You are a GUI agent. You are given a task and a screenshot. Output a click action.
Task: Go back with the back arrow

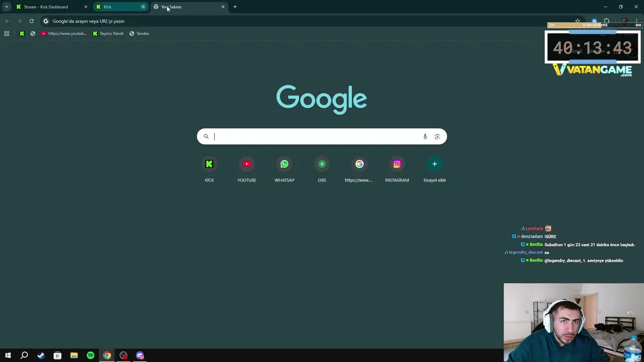click(x=7, y=21)
